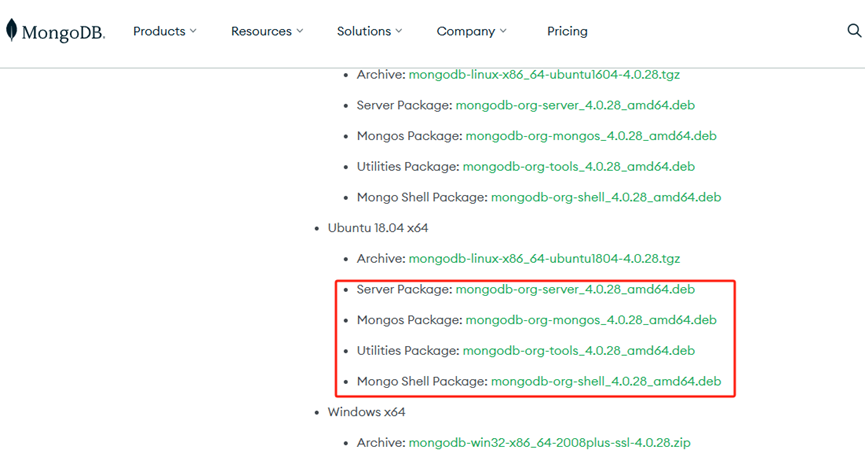Screen dimensions: 865x461
Task: Download Ubuntu 16.04 tools package deb
Action: [x=579, y=167]
